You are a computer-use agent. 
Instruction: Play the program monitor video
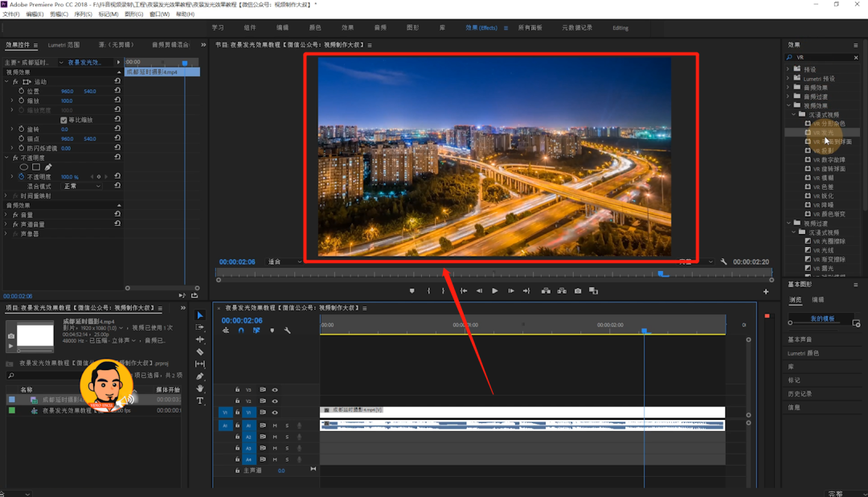point(494,291)
